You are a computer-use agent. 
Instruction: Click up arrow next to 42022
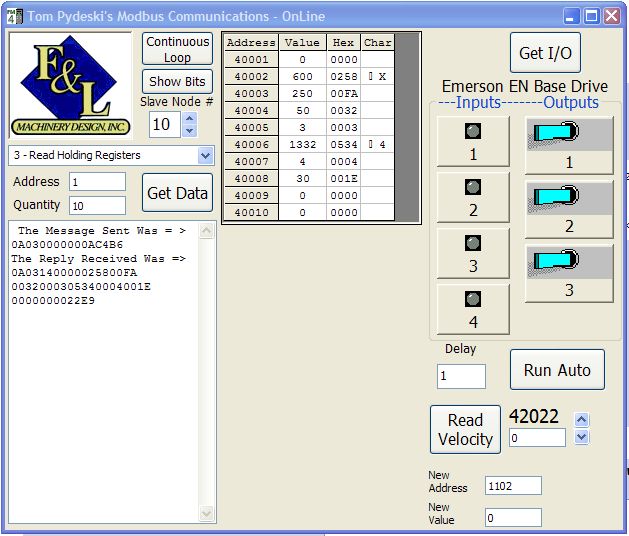[x=582, y=420]
